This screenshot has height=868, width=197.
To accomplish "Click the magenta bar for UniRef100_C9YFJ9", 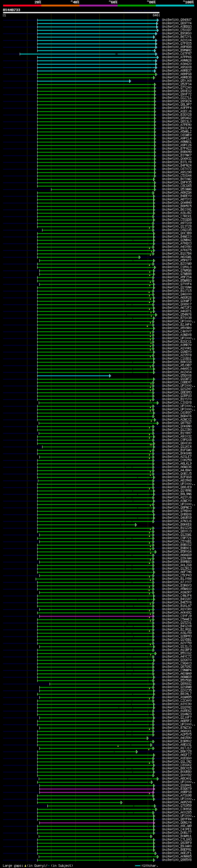I will [x=97, y=616].
